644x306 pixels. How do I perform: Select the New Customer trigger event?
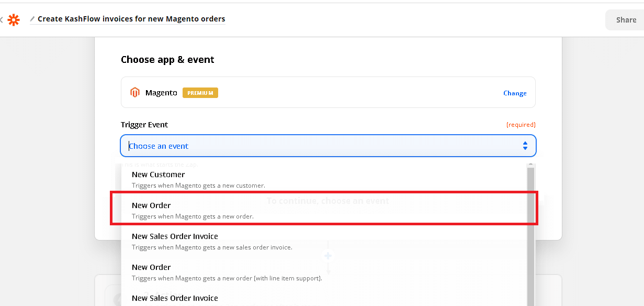(158, 174)
